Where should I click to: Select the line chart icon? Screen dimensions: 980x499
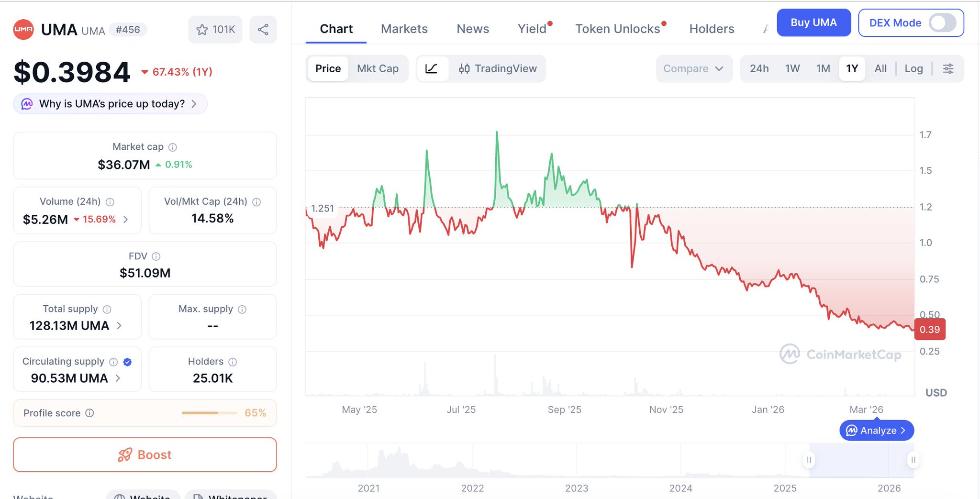pos(432,68)
